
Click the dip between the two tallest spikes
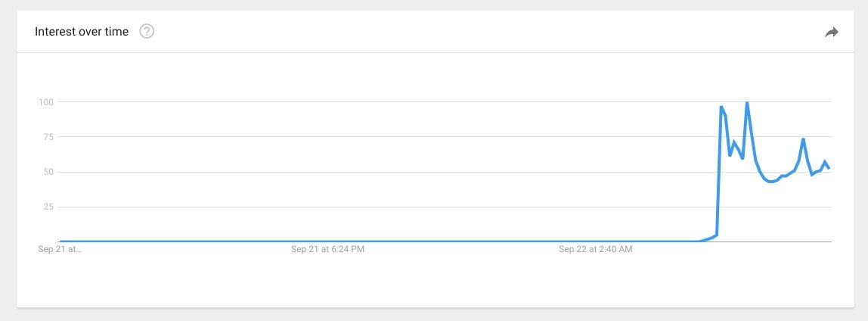coord(742,158)
